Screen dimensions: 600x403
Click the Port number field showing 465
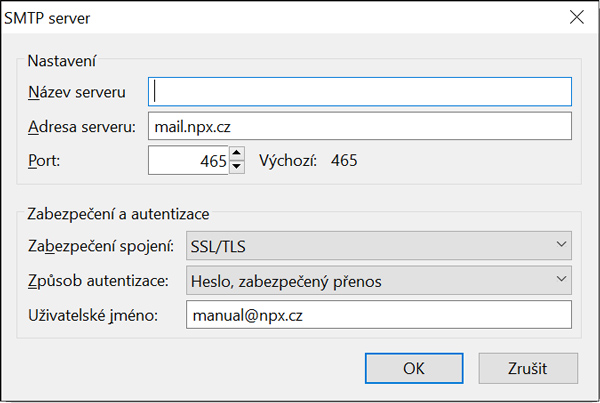[x=188, y=160]
